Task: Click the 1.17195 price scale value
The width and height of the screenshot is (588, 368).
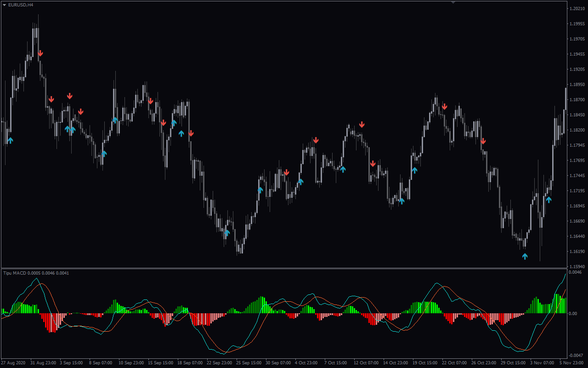Action: pyautogui.click(x=577, y=191)
